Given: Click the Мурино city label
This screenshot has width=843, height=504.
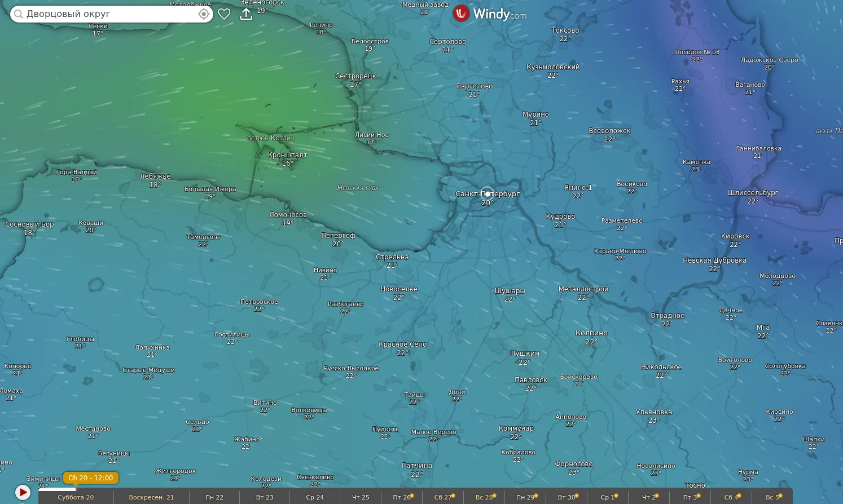Looking at the screenshot, I should (x=535, y=114).
